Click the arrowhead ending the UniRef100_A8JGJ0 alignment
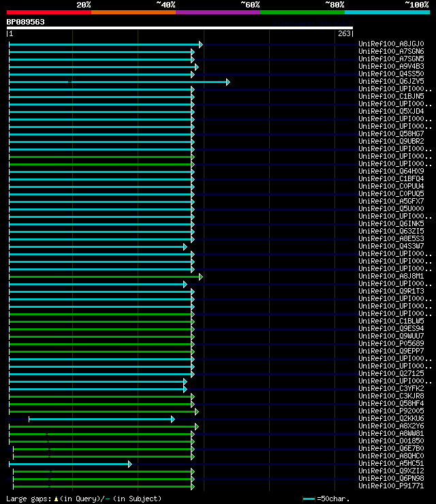The image size is (436, 504). pyautogui.click(x=201, y=45)
